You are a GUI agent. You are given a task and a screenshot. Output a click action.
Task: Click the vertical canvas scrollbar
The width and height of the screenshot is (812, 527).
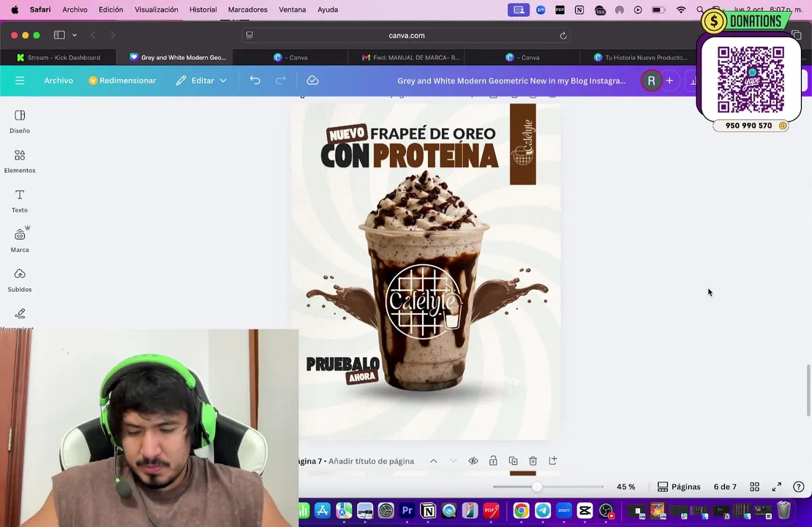click(808, 390)
